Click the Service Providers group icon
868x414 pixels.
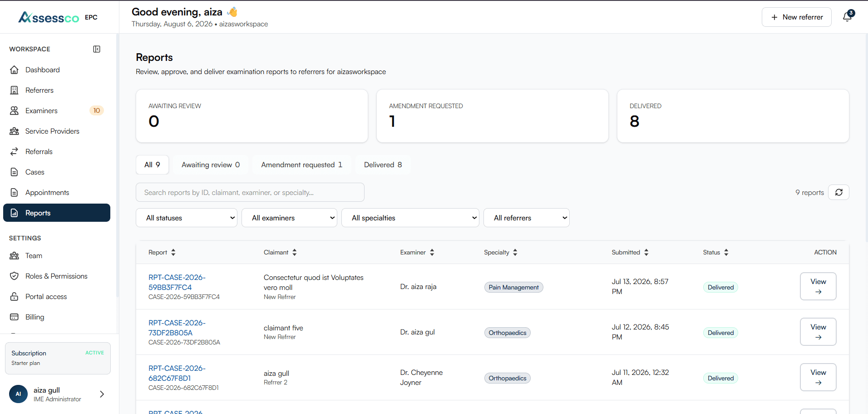(15, 131)
